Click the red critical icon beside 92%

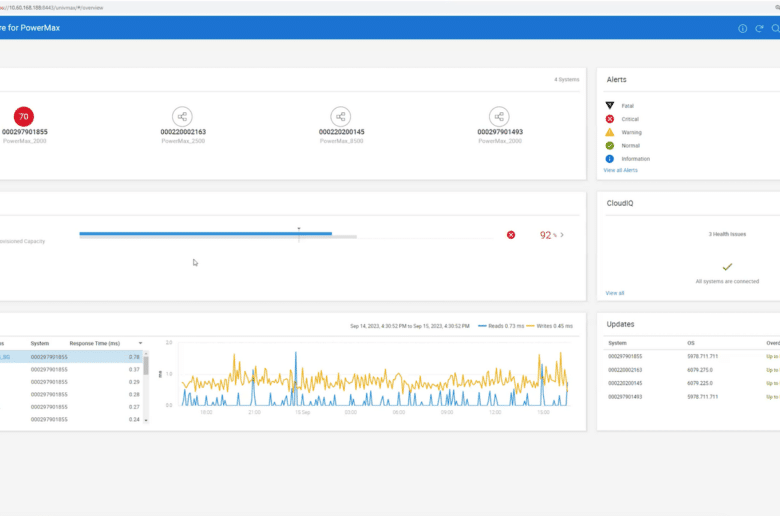coord(511,235)
